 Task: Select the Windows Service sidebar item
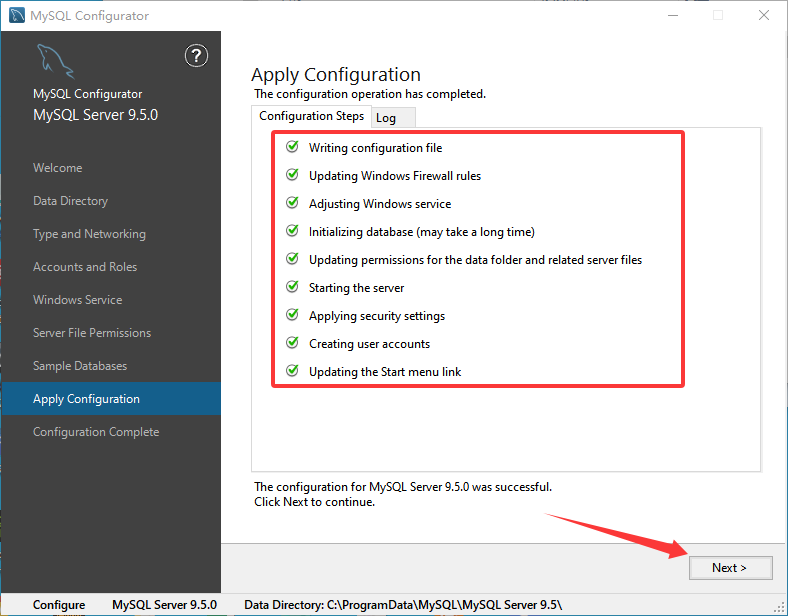click(x=77, y=300)
